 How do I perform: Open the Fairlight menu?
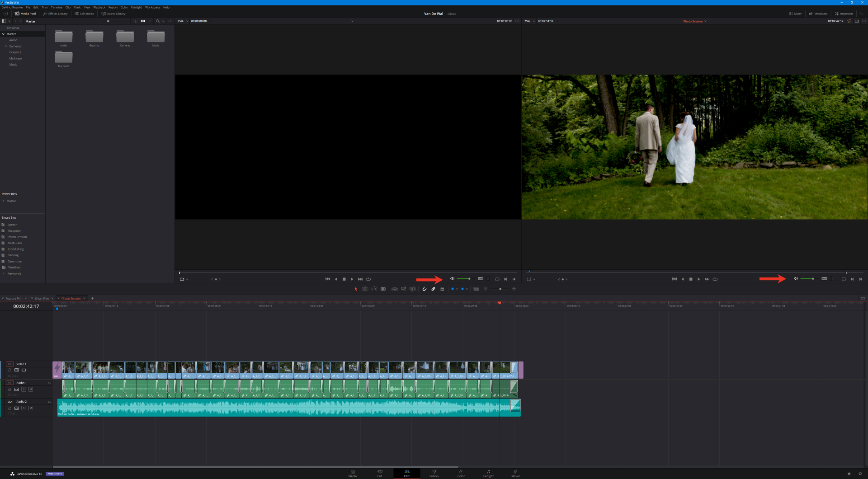(137, 7)
